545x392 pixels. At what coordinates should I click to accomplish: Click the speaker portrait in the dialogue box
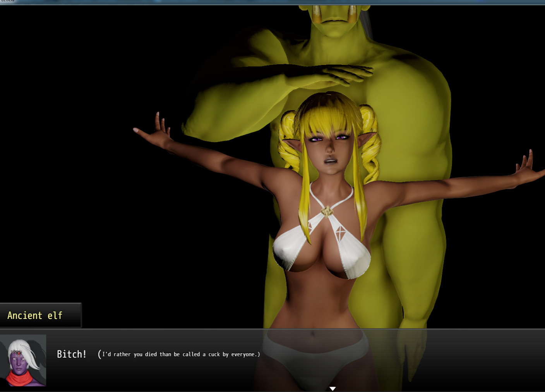click(x=23, y=360)
